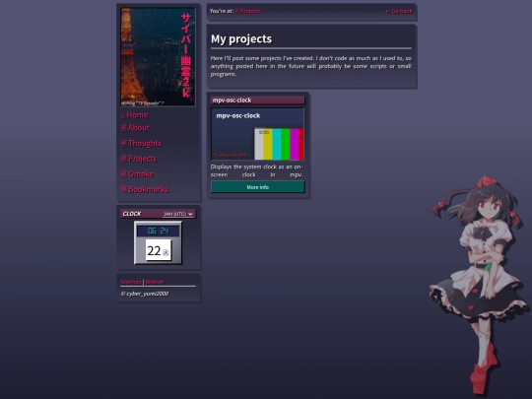
Task: Click the mpv-osc-clock preview thumbnail
Action: pyautogui.click(x=257, y=134)
